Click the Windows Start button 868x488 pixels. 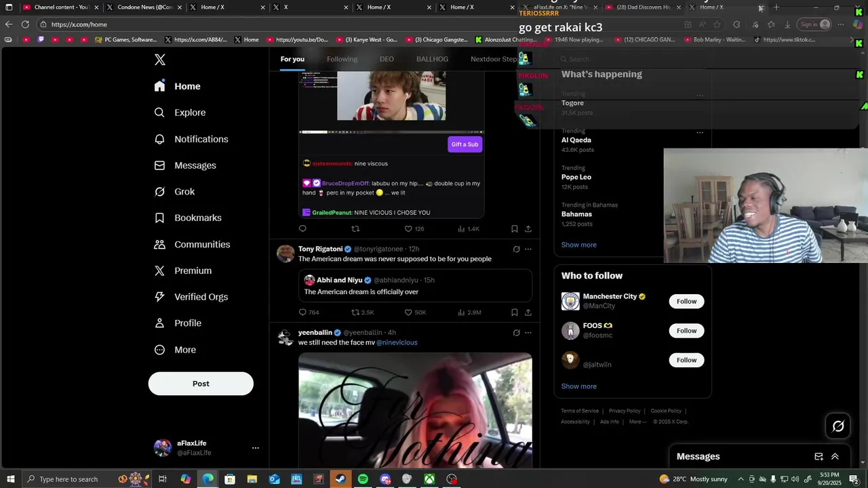coord(10,479)
